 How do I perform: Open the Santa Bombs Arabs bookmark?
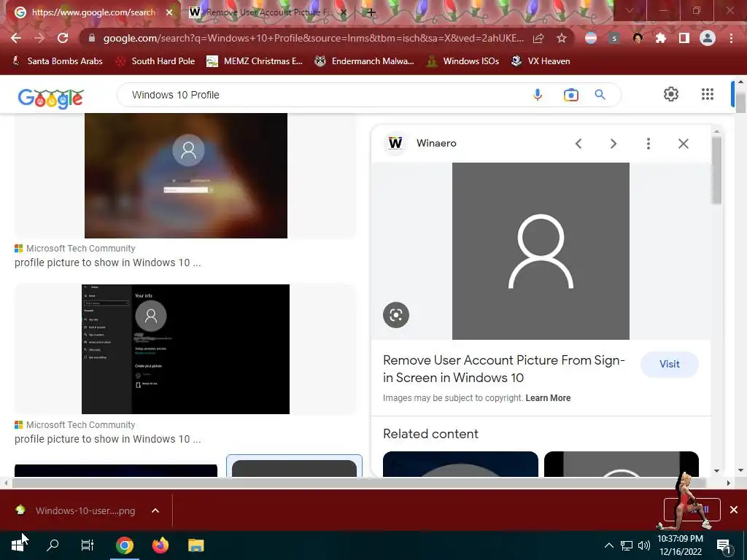click(57, 61)
